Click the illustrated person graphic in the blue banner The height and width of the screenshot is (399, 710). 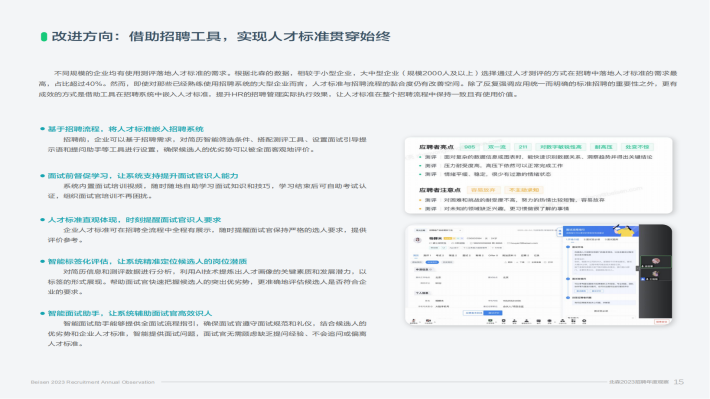pyautogui.click(x=624, y=230)
